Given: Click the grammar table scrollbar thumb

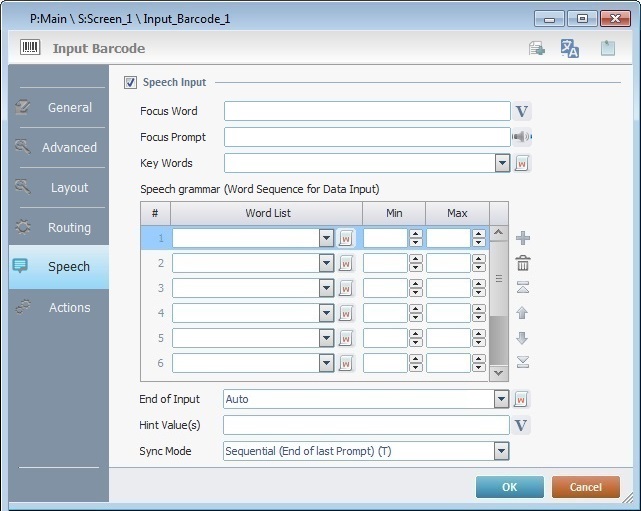Looking at the screenshot, I should coord(499,278).
